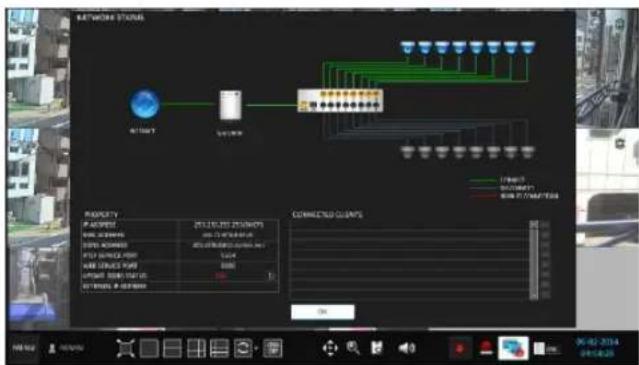Open the channel list layout icon
The image size is (639, 365).
click(273, 349)
